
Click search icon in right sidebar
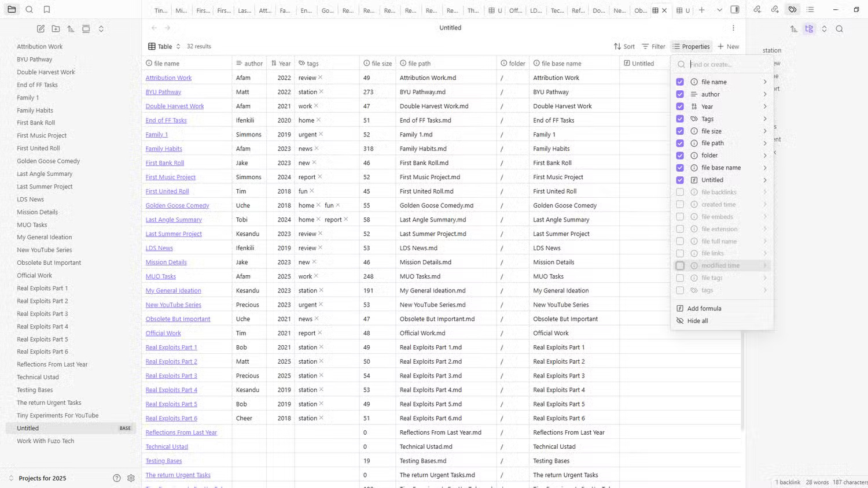click(839, 29)
